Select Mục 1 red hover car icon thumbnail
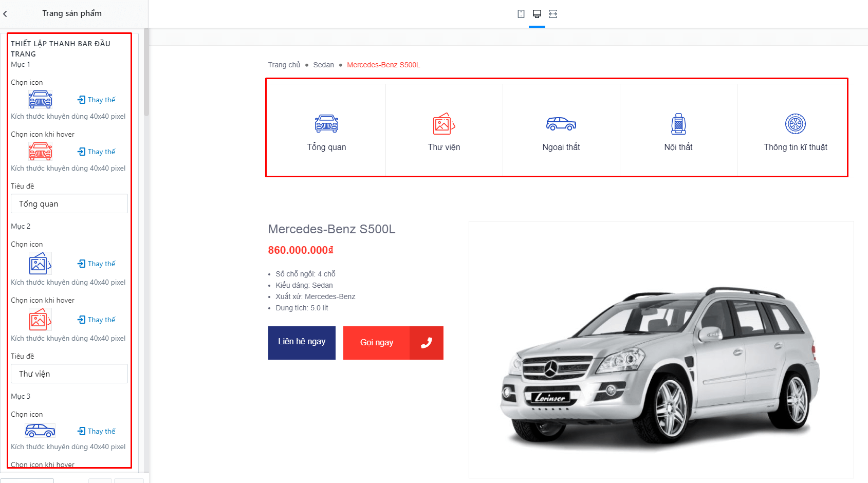 (x=41, y=151)
